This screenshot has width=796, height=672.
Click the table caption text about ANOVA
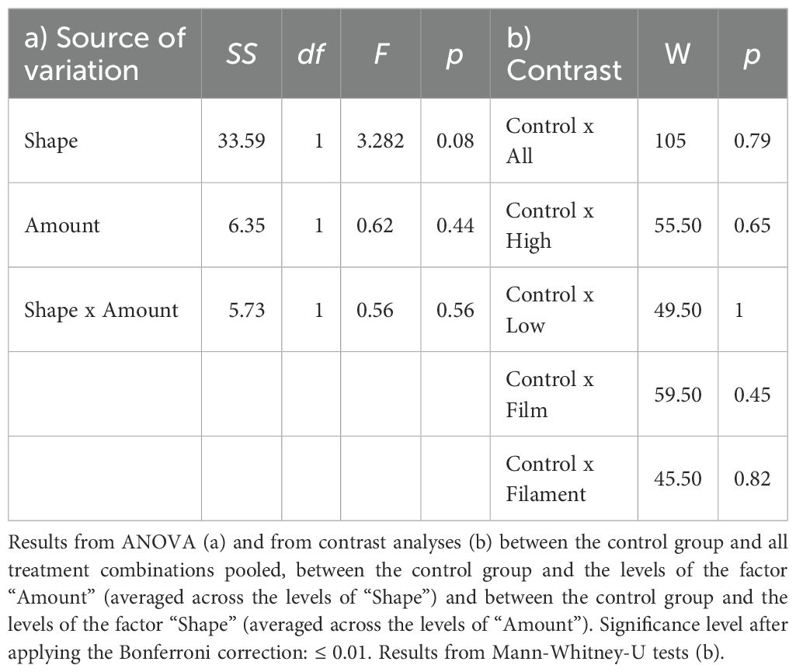tap(398, 597)
